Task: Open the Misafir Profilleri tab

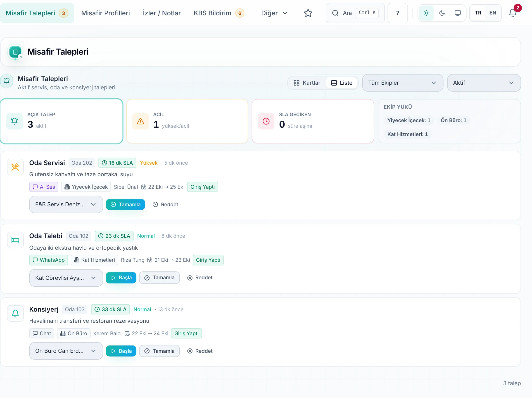Action: 106,13
